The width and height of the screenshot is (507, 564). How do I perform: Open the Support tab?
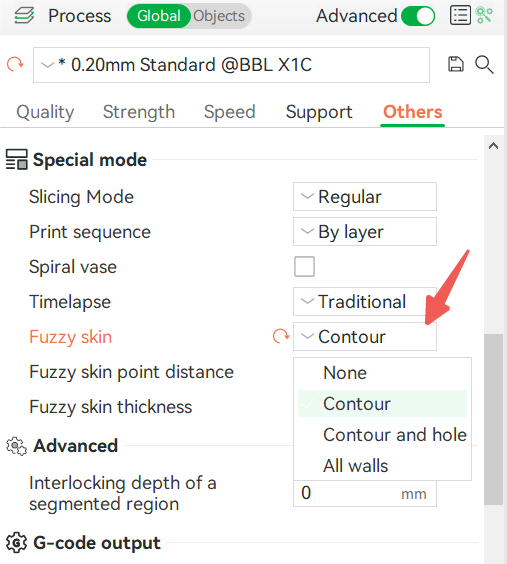click(x=319, y=112)
